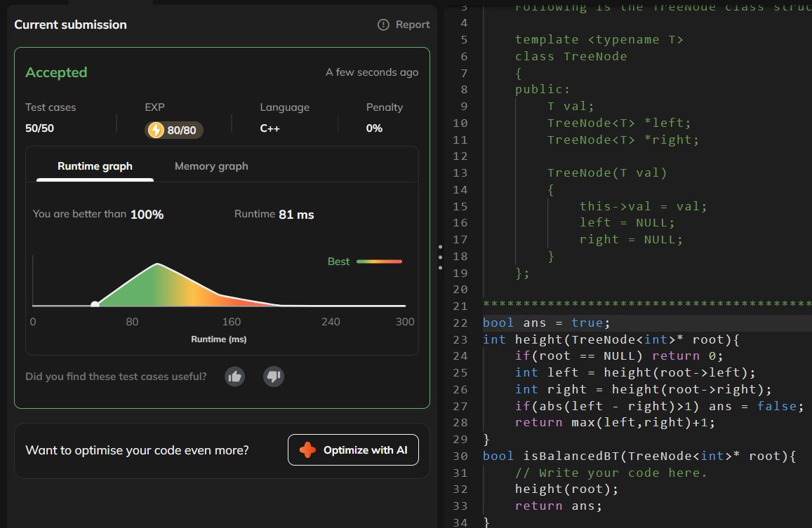Click the 'height(root);' call on line 32

tap(566, 489)
